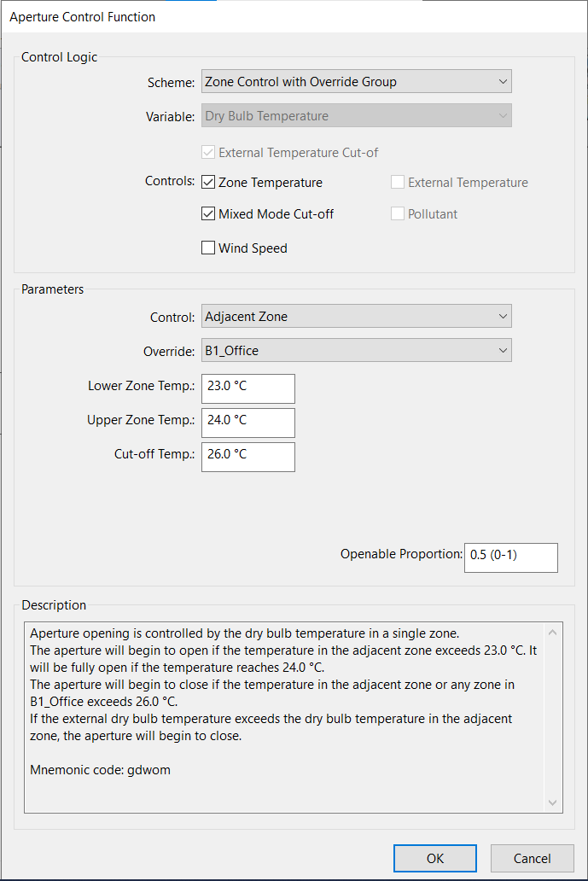
Task: Click the Override dropdown chevron arrow
Action: point(504,351)
